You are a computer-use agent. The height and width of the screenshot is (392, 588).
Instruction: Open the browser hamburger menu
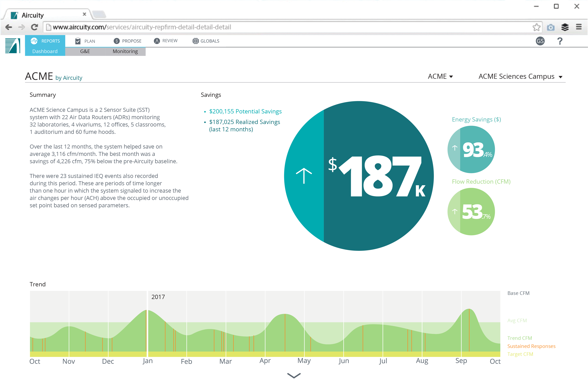click(579, 27)
